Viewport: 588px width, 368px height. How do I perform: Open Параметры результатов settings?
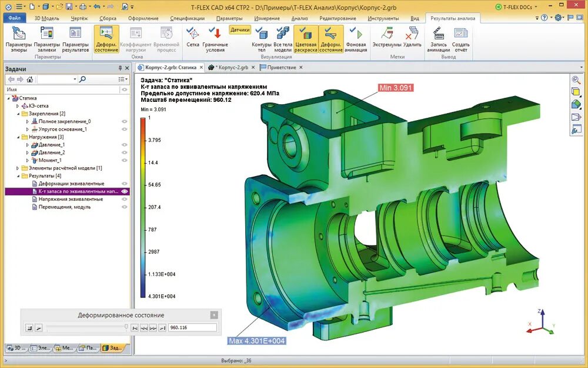click(75, 39)
